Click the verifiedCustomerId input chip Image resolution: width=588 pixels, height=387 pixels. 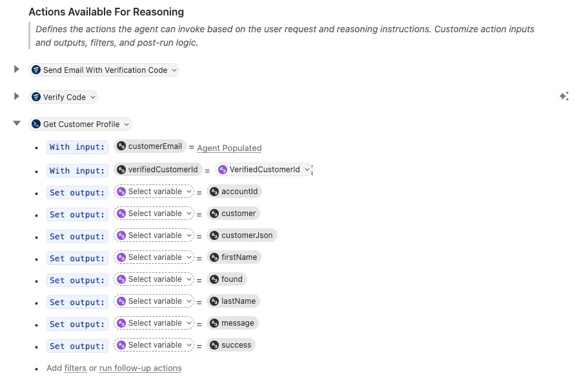click(x=157, y=170)
